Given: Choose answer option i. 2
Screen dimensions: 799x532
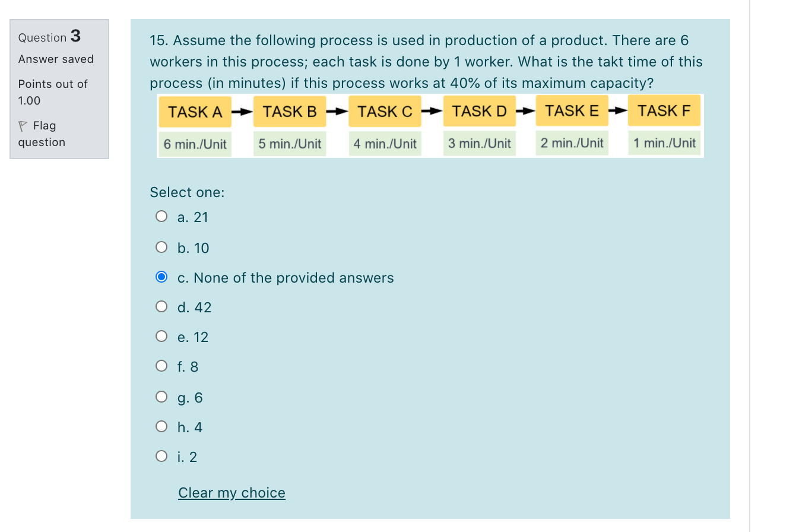Looking at the screenshot, I should pos(161,457).
